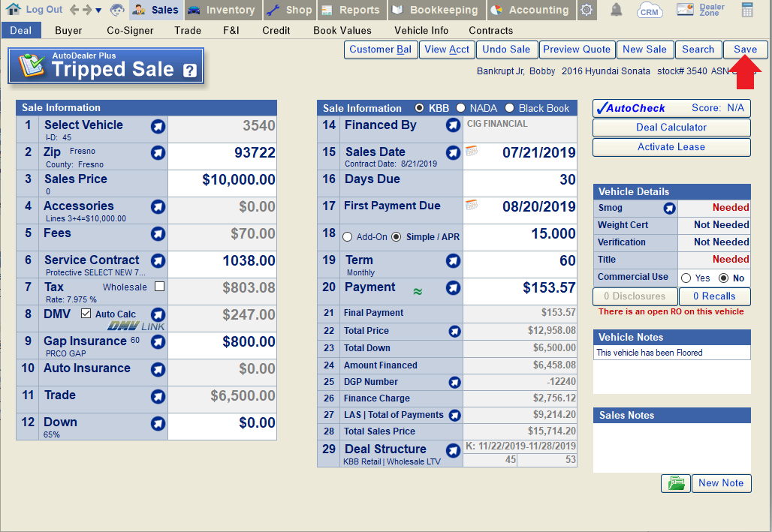Open the Deal Calculator

[671, 128]
